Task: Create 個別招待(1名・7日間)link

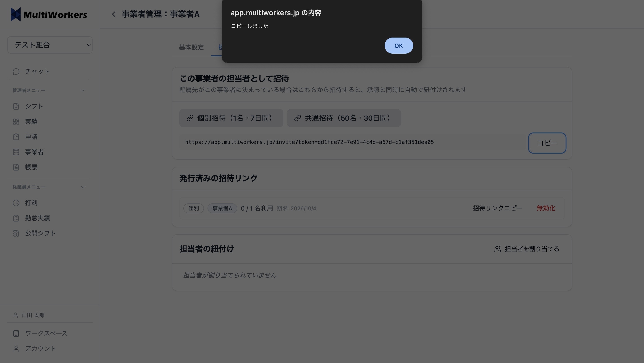Action: 231,118
